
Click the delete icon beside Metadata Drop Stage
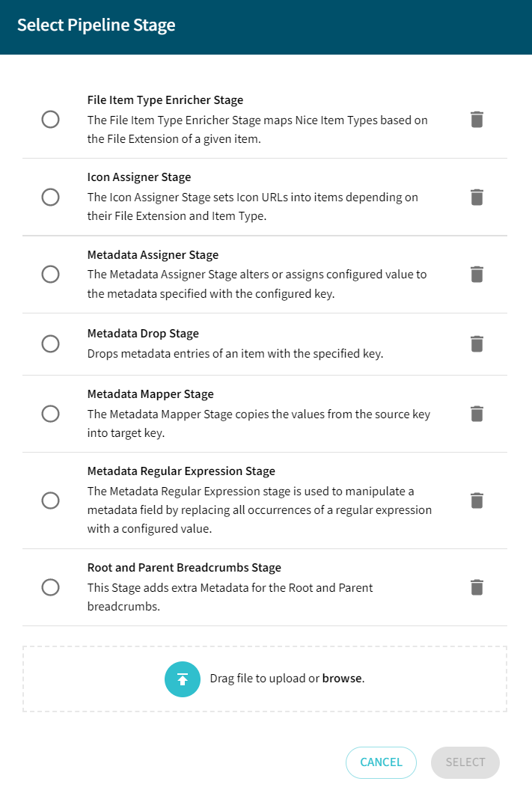477,343
